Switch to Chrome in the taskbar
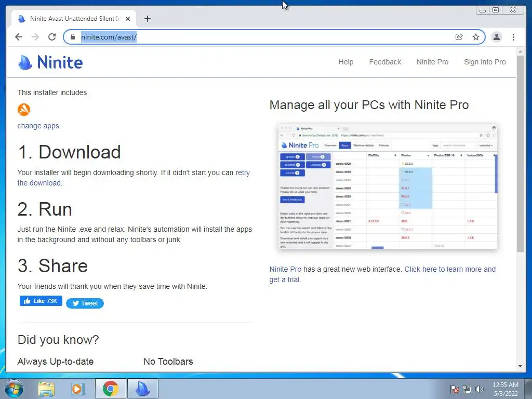The image size is (532, 399). click(x=110, y=389)
